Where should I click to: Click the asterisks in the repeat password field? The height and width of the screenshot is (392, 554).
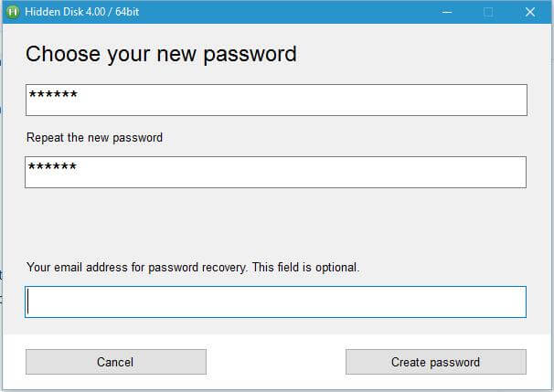coord(52,166)
